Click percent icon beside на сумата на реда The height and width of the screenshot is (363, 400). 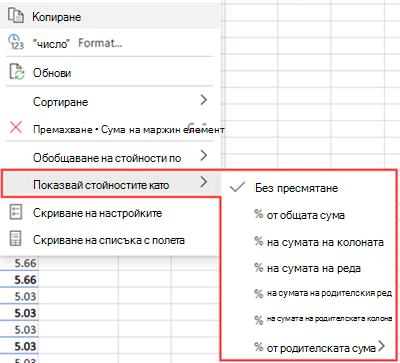259,267
